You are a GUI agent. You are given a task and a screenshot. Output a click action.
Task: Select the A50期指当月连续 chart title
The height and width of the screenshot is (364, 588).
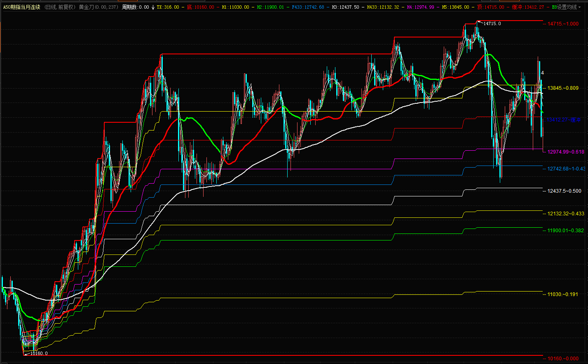point(21,7)
